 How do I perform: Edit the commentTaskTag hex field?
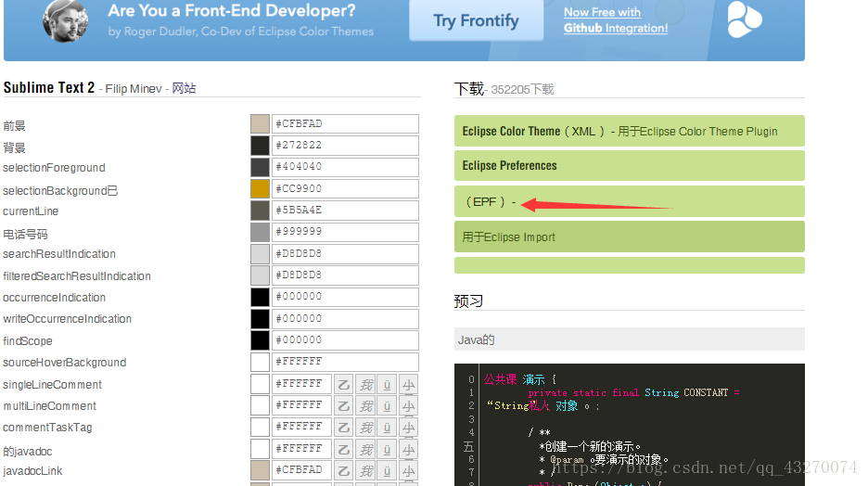point(301,427)
